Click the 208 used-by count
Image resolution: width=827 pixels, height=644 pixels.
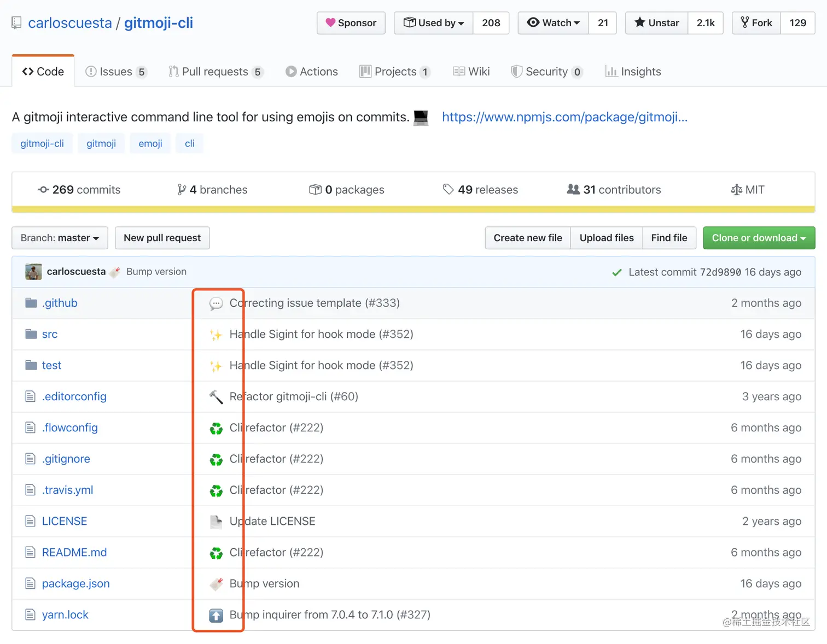[x=491, y=23]
